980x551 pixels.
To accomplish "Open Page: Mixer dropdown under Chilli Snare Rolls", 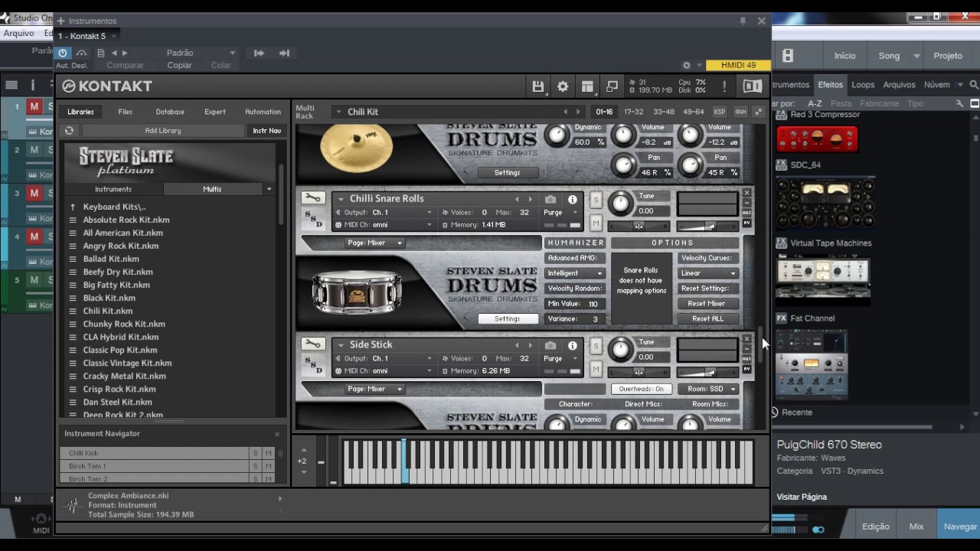I will point(374,243).
